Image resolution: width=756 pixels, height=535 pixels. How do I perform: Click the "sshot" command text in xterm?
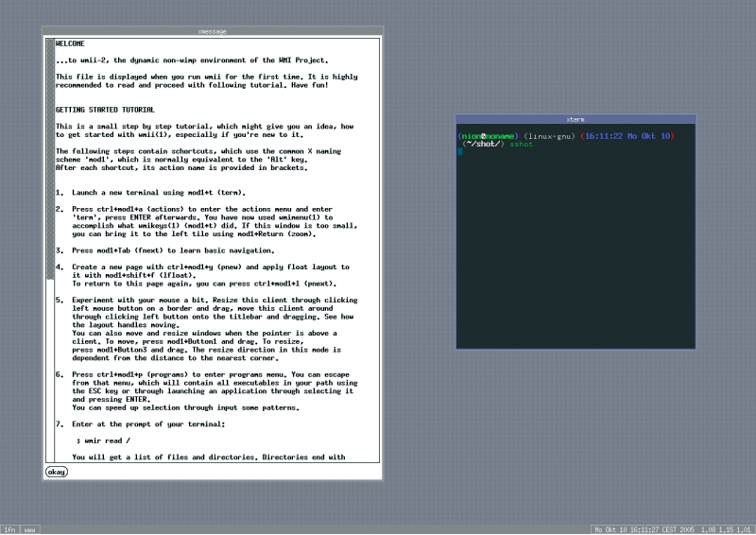pyautogui.click(x=522, y=145)
